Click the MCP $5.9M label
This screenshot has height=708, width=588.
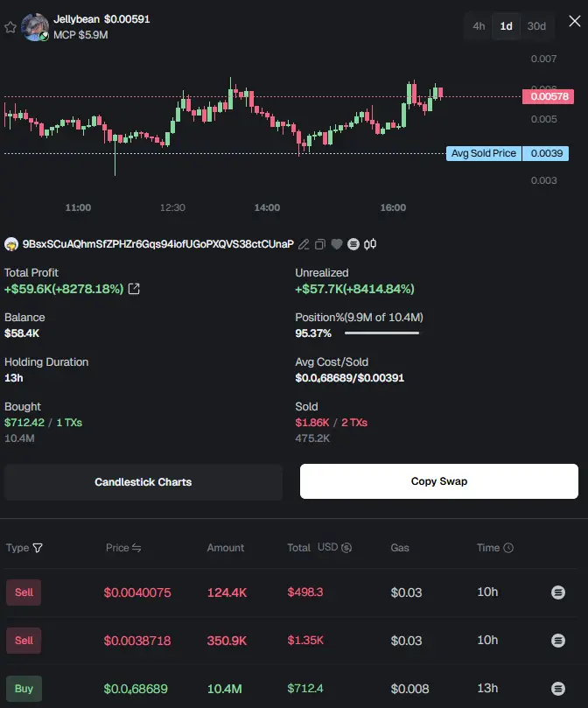pos(80,35)
